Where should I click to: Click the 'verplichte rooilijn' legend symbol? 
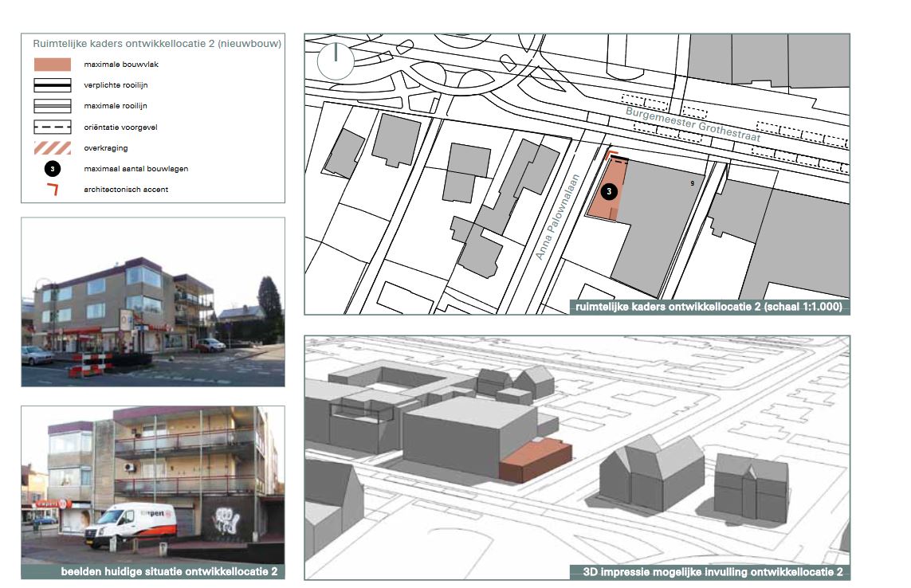(53, 85)
